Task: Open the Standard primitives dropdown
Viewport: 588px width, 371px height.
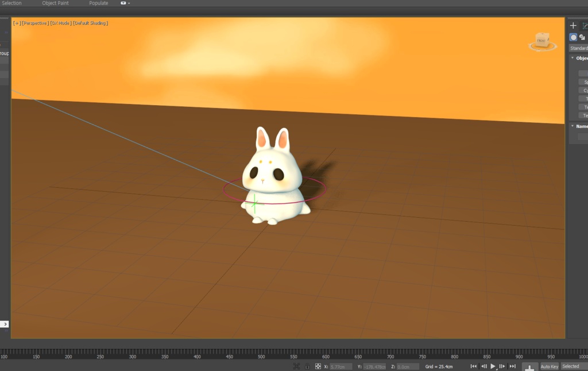Action: pyautogui.click(x=579, y=48)
